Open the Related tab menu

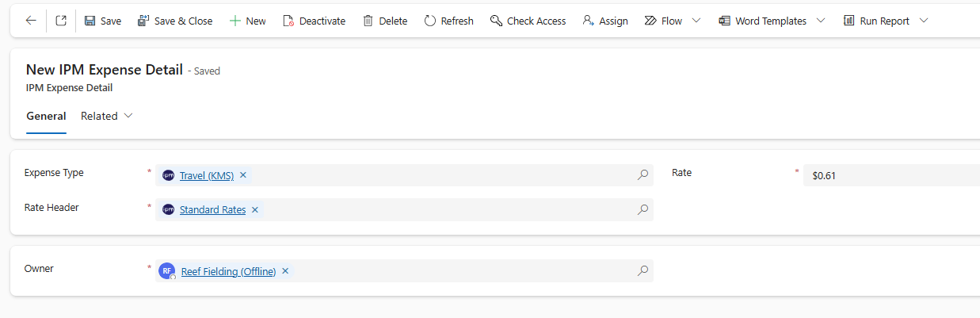[107, 116]
